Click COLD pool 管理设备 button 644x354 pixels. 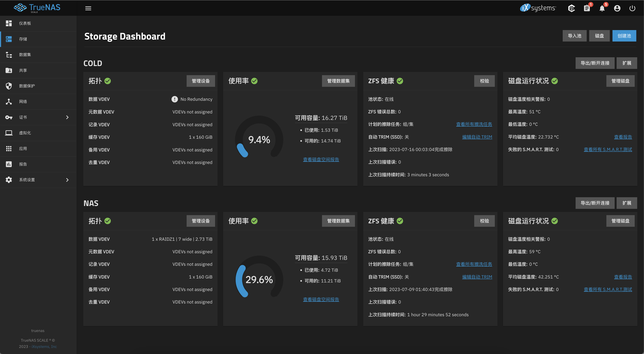point(201,81)
